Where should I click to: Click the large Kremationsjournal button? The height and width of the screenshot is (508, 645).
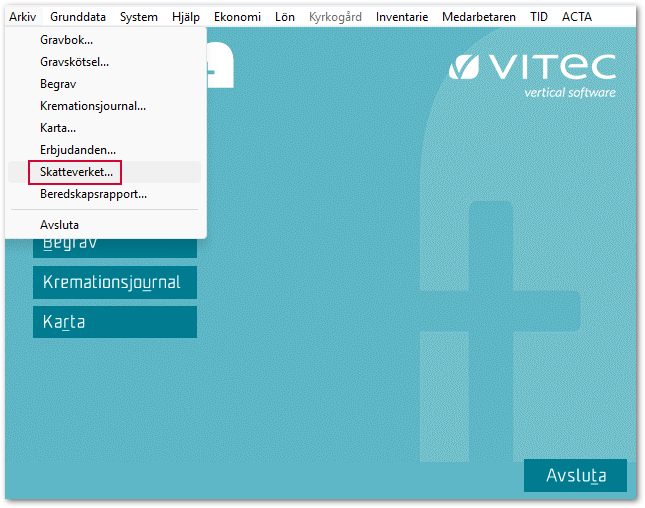tap(115, 283)
